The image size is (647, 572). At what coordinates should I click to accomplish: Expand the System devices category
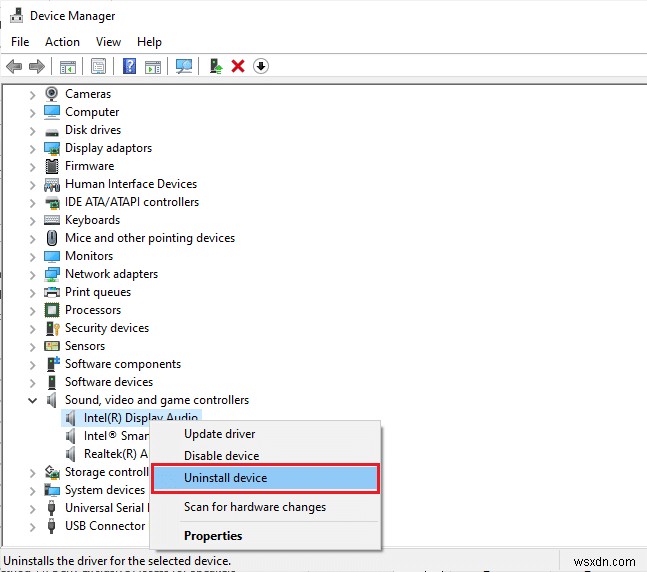point(33,491)
